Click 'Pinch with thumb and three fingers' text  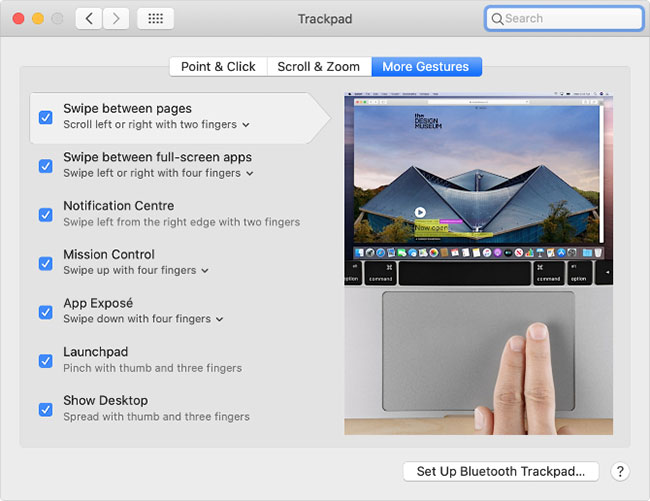coord(153,368)
